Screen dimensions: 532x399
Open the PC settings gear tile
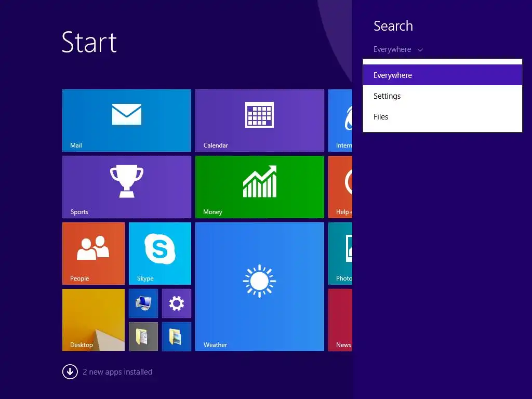[177, 303]
